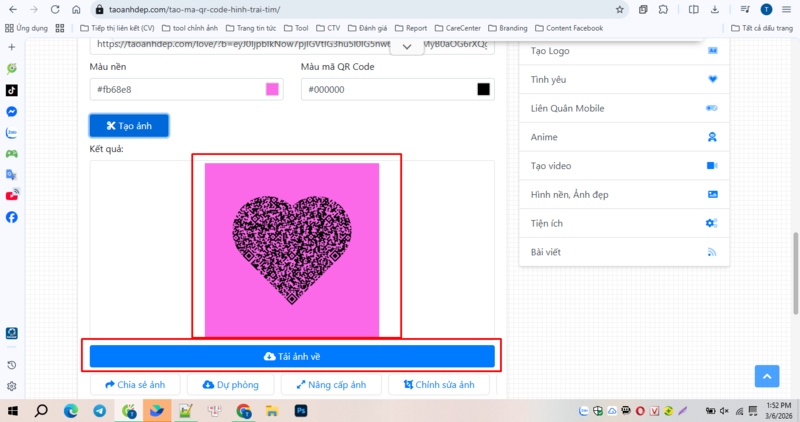Open the browser home page
The image size is (800, 422).
(76, 9)
